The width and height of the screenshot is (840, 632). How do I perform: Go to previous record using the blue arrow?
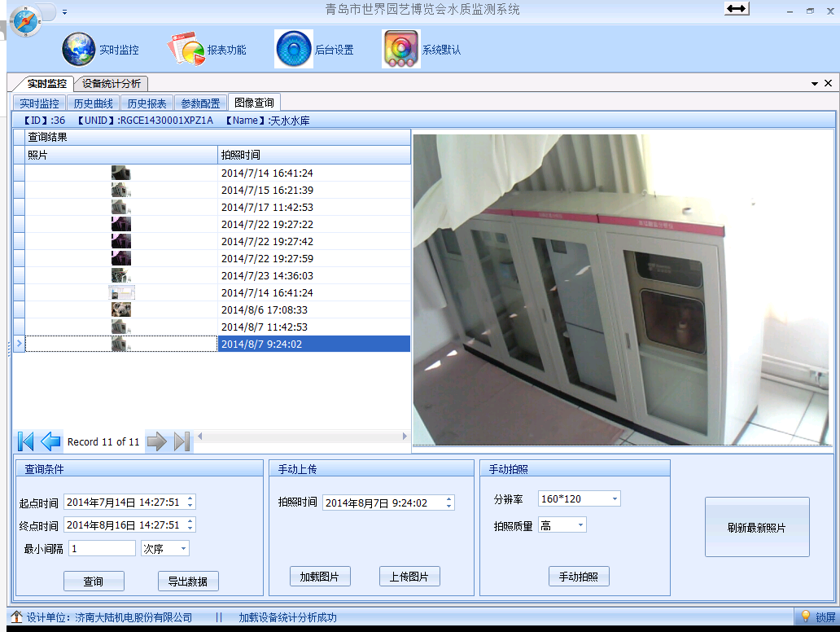[x=50, y=441]
